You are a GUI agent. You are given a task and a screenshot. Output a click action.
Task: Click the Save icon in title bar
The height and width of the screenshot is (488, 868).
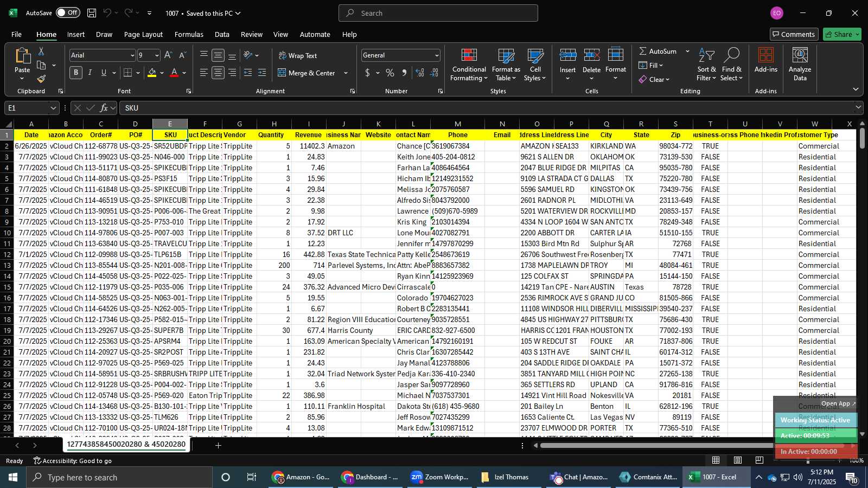92,13
